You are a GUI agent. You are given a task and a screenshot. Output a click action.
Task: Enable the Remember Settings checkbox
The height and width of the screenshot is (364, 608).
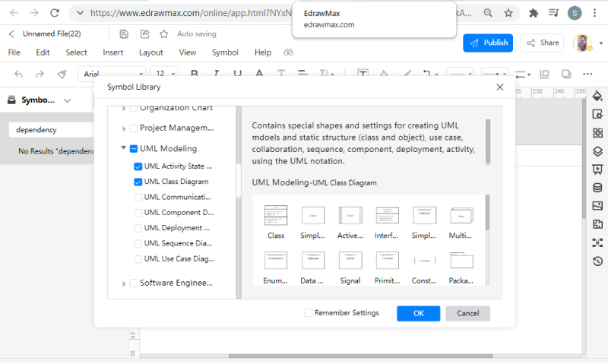pyautogui.click(x=309, y=313)
